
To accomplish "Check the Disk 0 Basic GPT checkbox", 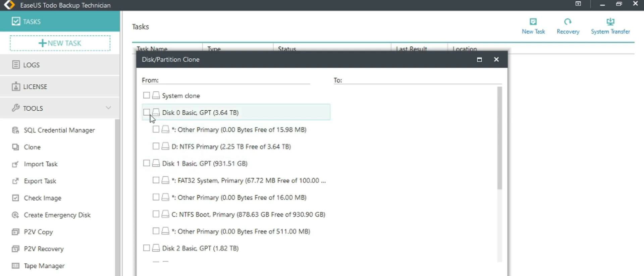I will 146,112.
